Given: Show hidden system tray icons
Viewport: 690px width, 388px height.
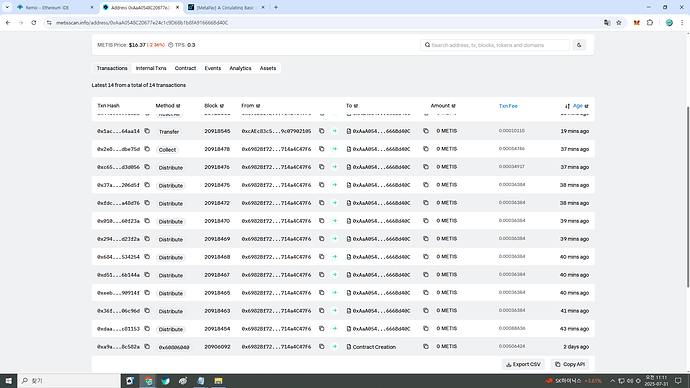Looking at the screenshot, I should click(613, 381).
